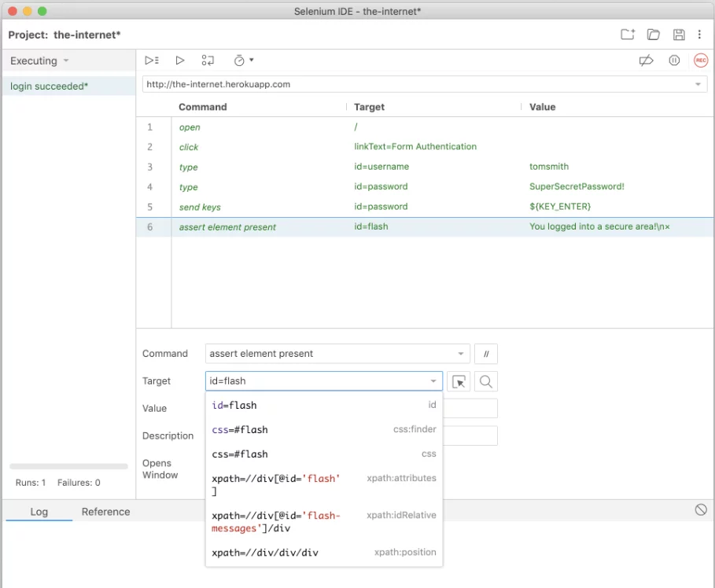The height and width of the screenshot is (588, 715).
Task: Switch to the Reference tab
Action: [105, 512]
